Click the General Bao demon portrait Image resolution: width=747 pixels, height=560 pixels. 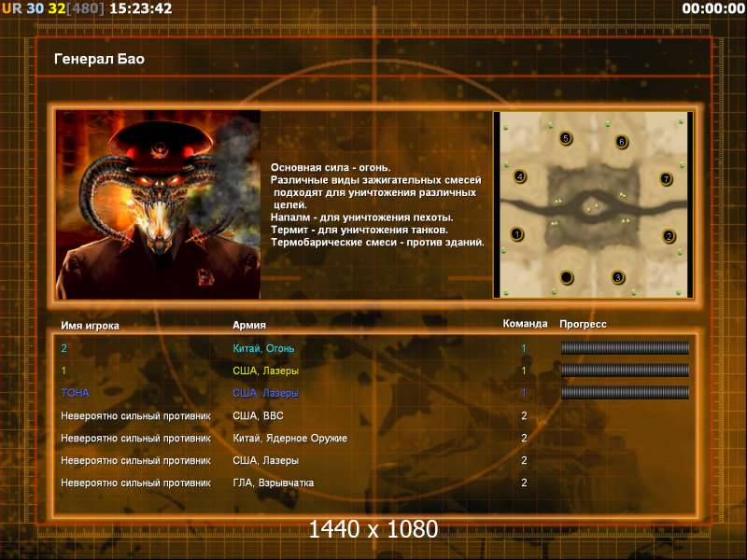158,204
